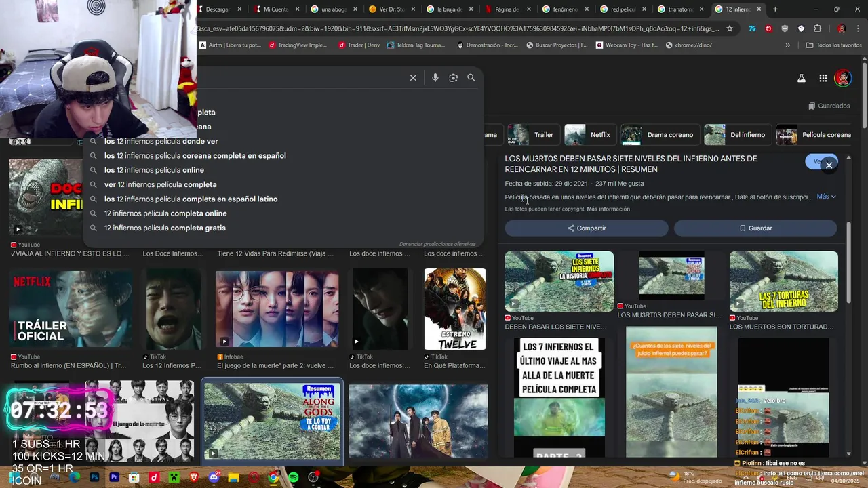The height and width of the screenshot is (488, 868).
Task: Select 'Netflix' filter chip
Action: pos(591,135)
